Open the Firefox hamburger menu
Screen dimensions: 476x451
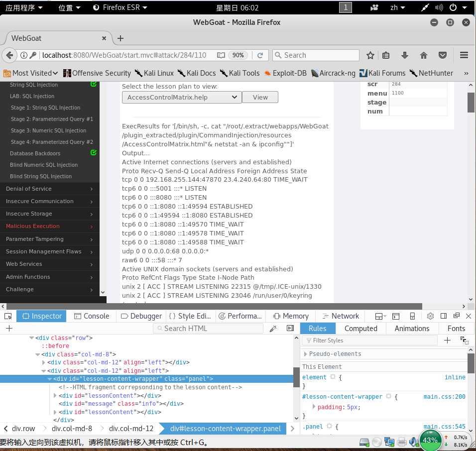(464, 55)
